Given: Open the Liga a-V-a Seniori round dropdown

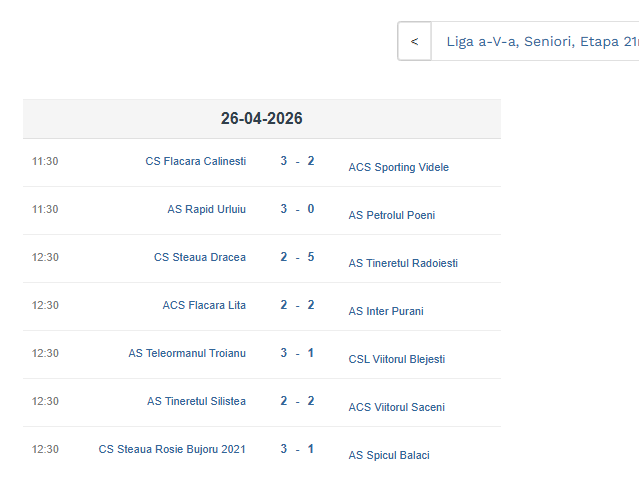Looking at the screenshot, I should (540, 42).
